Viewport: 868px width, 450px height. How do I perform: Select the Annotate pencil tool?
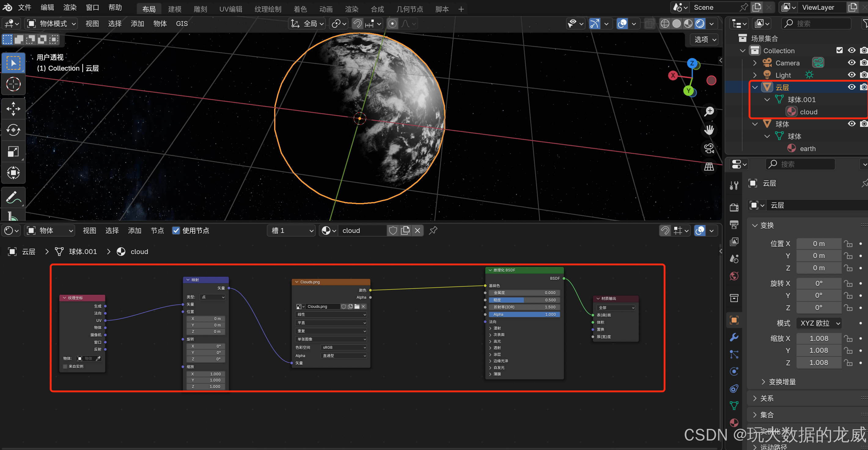(13, 197)
